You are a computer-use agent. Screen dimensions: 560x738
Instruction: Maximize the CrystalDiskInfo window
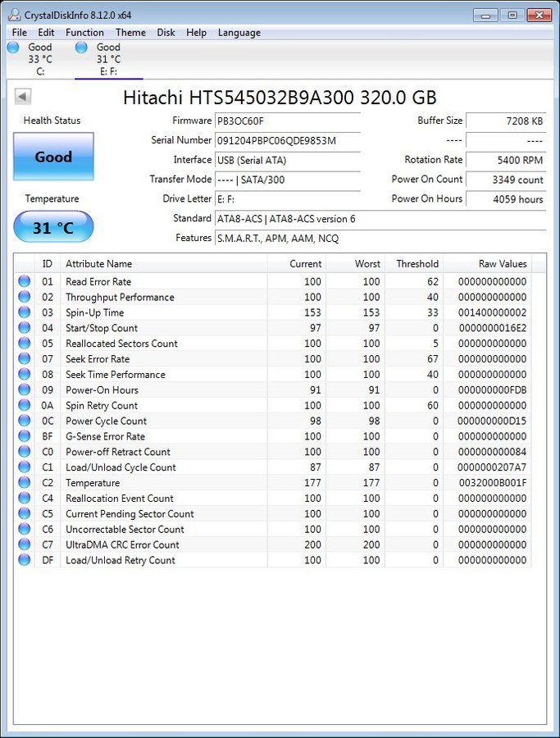point(512,16)
